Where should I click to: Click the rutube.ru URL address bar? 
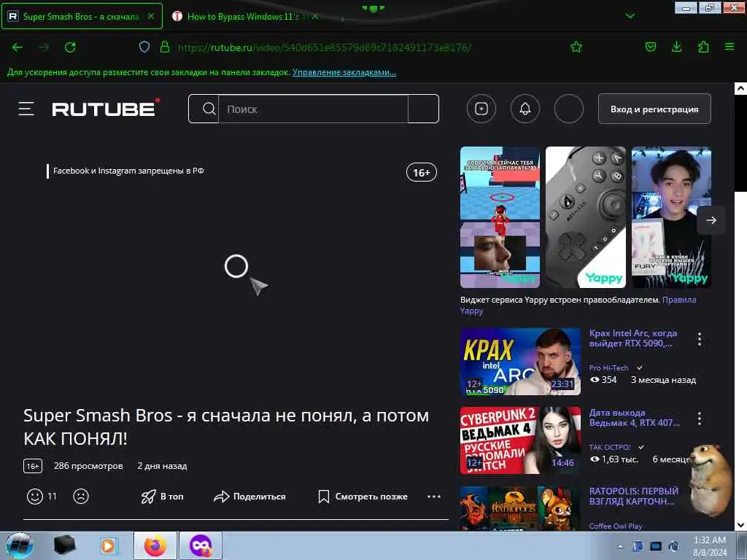[x=324, y=47]
